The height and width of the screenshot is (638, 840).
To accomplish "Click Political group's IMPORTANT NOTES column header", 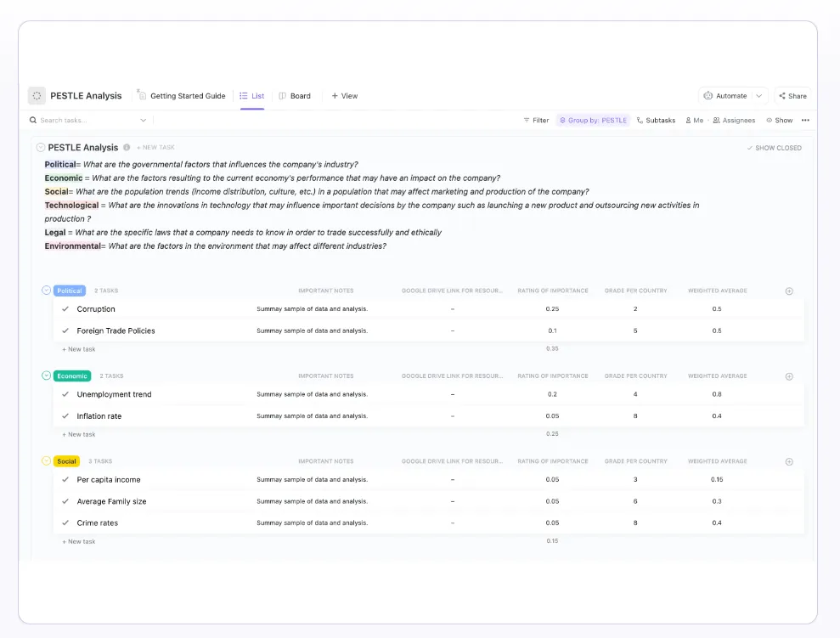I will [325, 291].
